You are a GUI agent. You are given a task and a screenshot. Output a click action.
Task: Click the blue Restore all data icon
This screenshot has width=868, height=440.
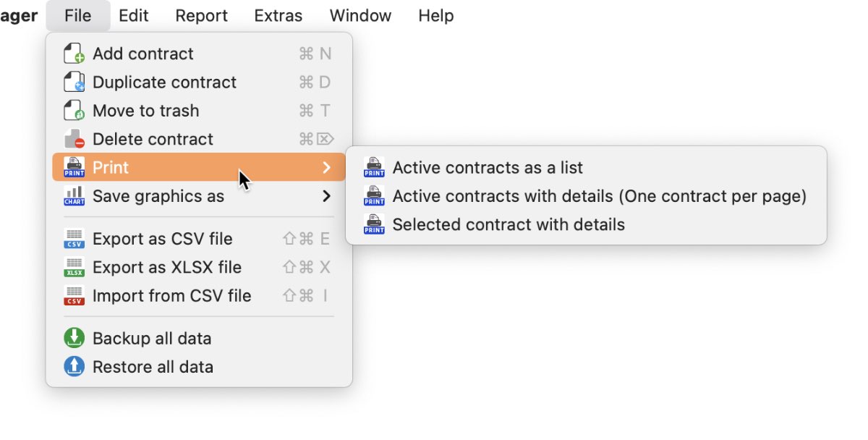point(75,367)
